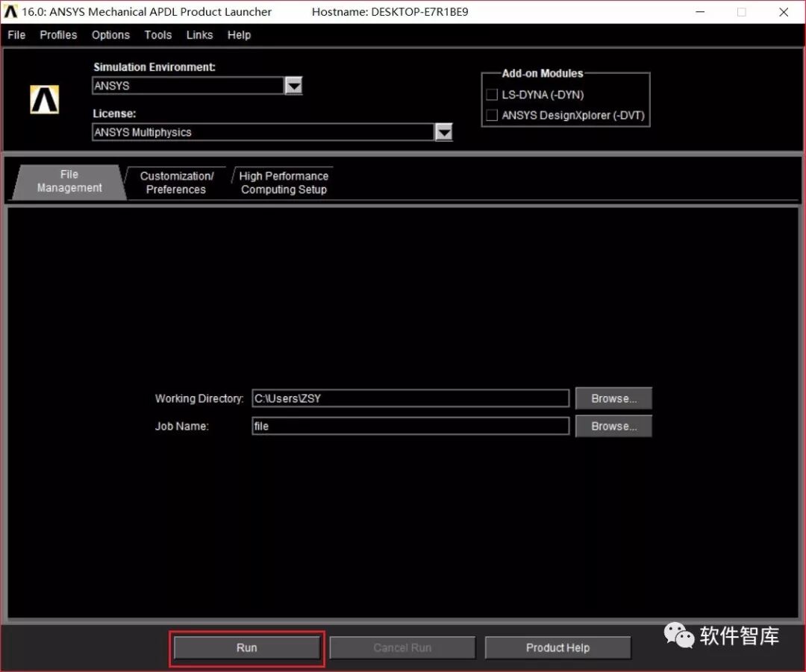The height and width of the screenshot is (672, 806).
Task: Browse for the Job Name
Action: pyautogui.click(x=613, y=426)
